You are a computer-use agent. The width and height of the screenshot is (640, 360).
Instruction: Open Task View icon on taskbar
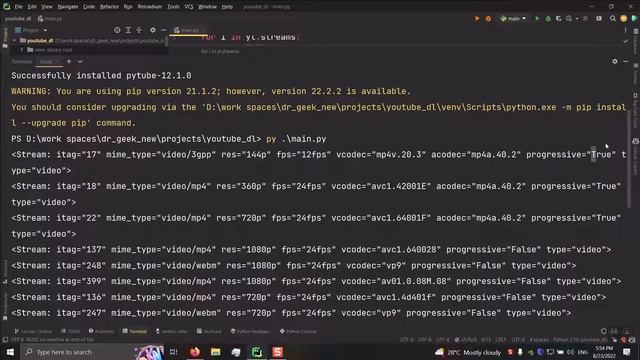point(173,352)
